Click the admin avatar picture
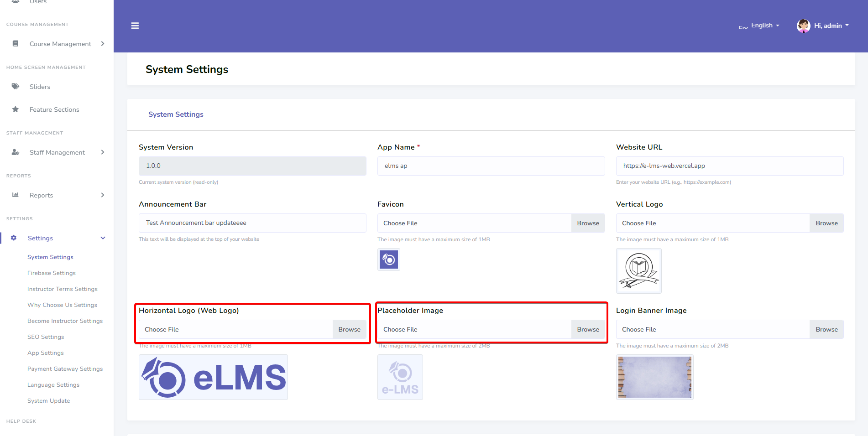The height and width of the screenshot is (436, 868). [x=803, y=26]
